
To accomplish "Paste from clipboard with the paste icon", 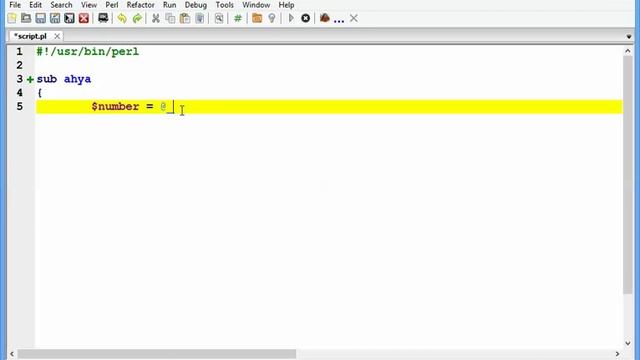I will click(x=185, y=18).
